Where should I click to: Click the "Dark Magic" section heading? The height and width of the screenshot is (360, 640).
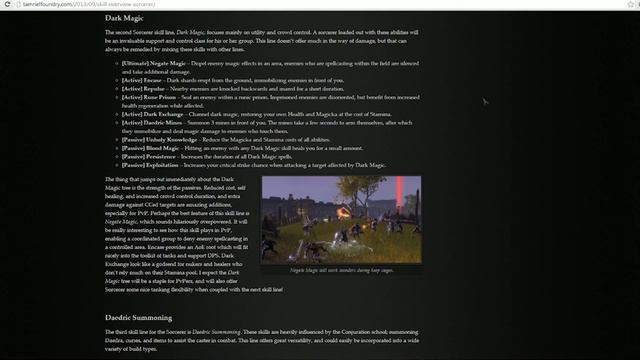(x=124, y=18)
